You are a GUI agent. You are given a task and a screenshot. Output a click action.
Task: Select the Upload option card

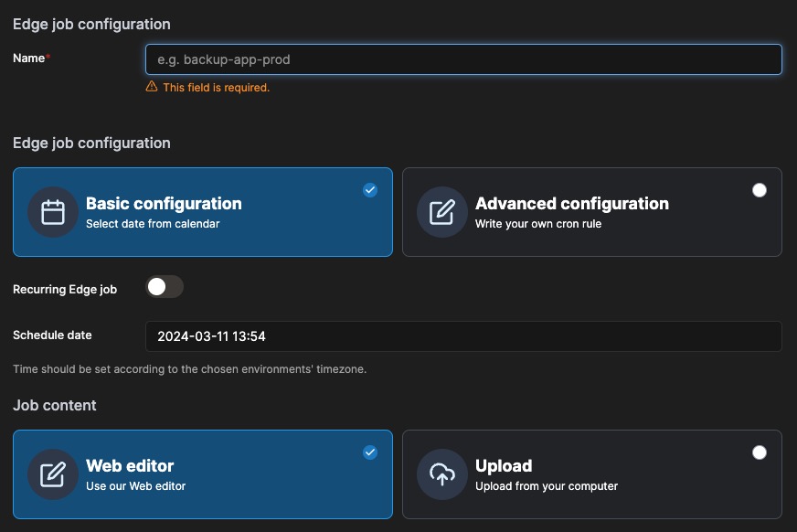[x=591, y=474]
